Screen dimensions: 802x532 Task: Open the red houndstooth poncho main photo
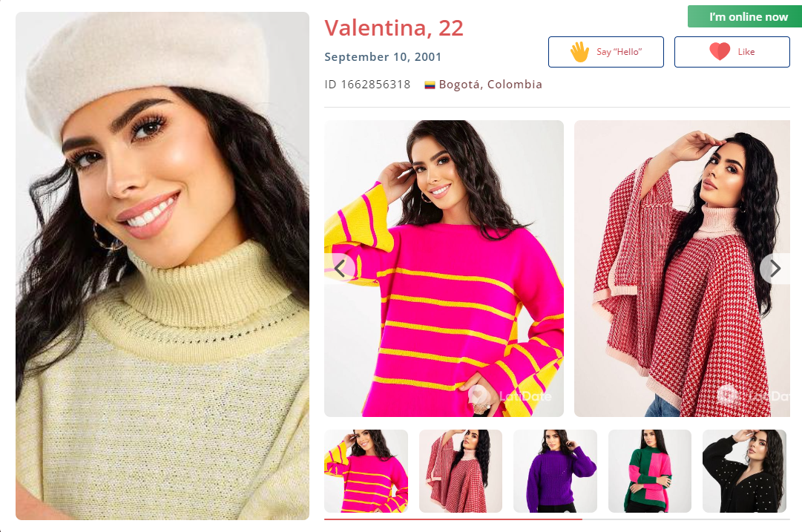pos(682,269)
